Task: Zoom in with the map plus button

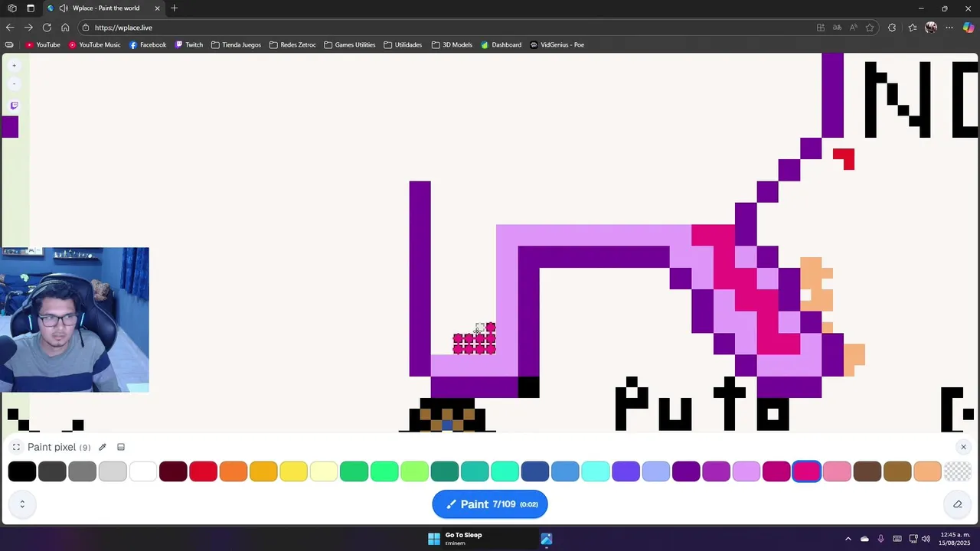Action: 14,66
